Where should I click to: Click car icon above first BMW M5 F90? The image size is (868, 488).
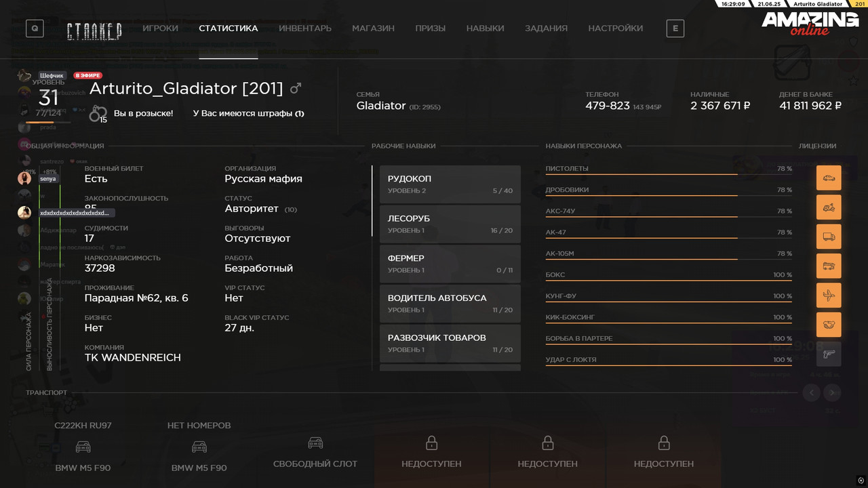83,447
